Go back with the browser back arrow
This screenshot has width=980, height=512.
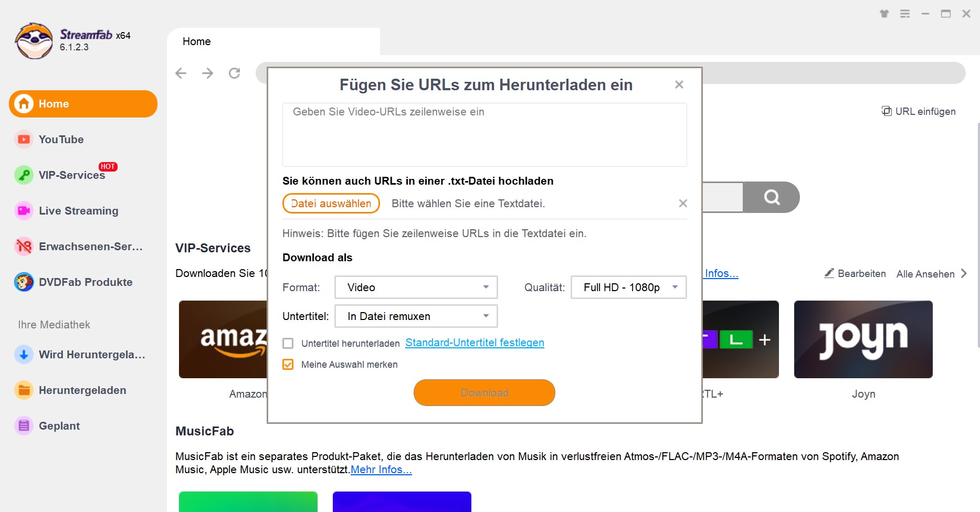click(181, 73)
